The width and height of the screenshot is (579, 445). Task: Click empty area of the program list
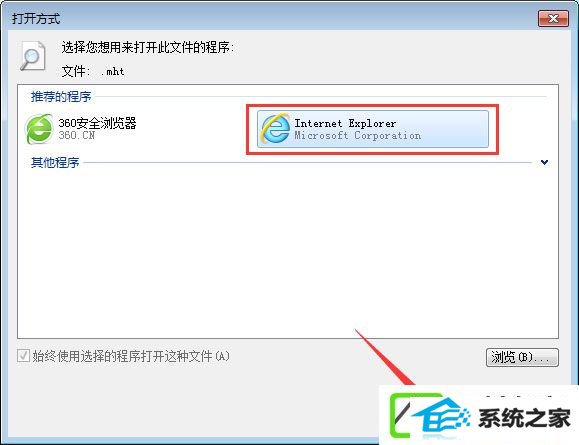pos(288,251)
